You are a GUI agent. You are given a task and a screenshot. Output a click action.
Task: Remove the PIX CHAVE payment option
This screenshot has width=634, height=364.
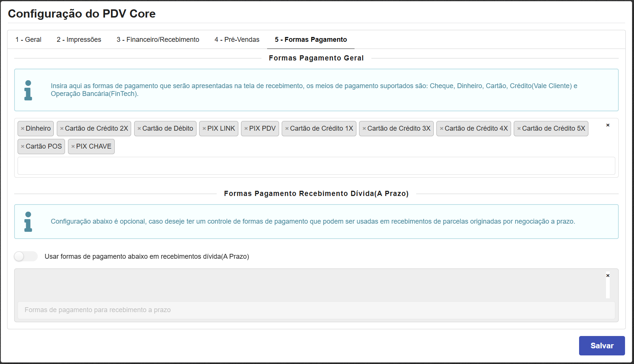click(x=72, y=146)
